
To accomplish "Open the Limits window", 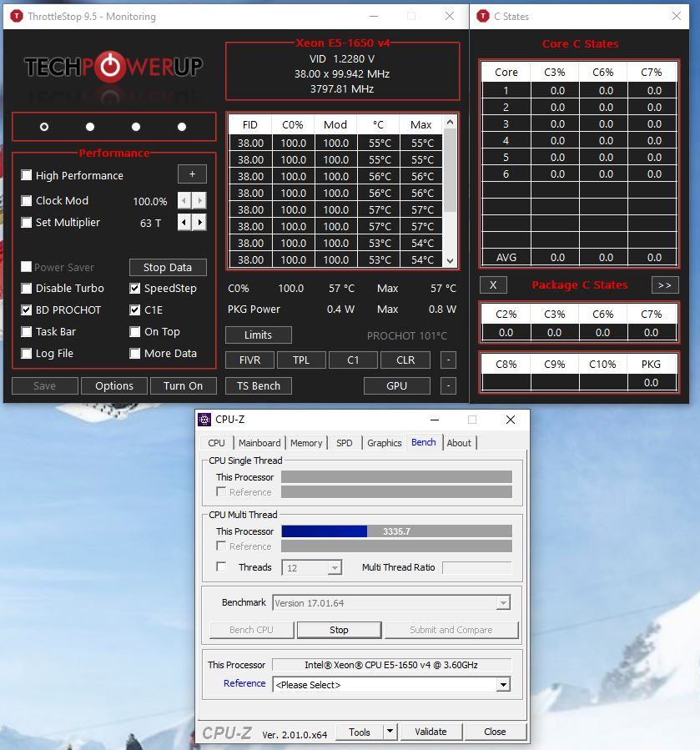I will [258, 335].
